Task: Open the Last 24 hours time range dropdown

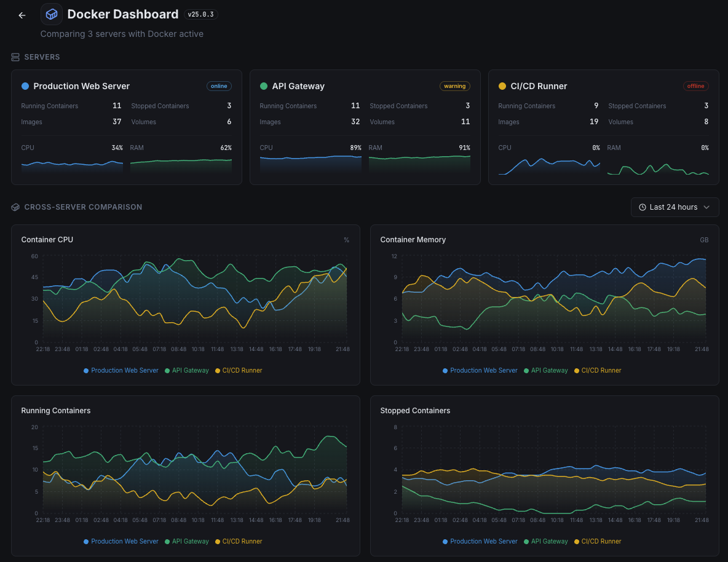Action: [675, 207]
